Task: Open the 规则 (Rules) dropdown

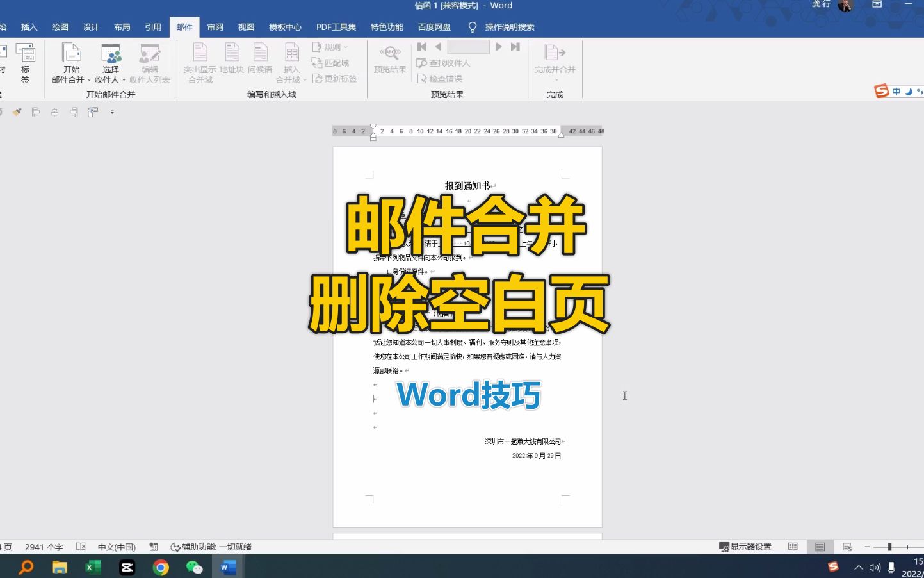Action: tap(330, 47)
